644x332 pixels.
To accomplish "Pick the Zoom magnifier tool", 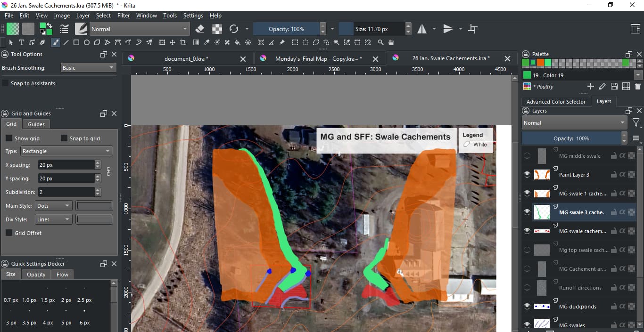I will click(380, 42).
